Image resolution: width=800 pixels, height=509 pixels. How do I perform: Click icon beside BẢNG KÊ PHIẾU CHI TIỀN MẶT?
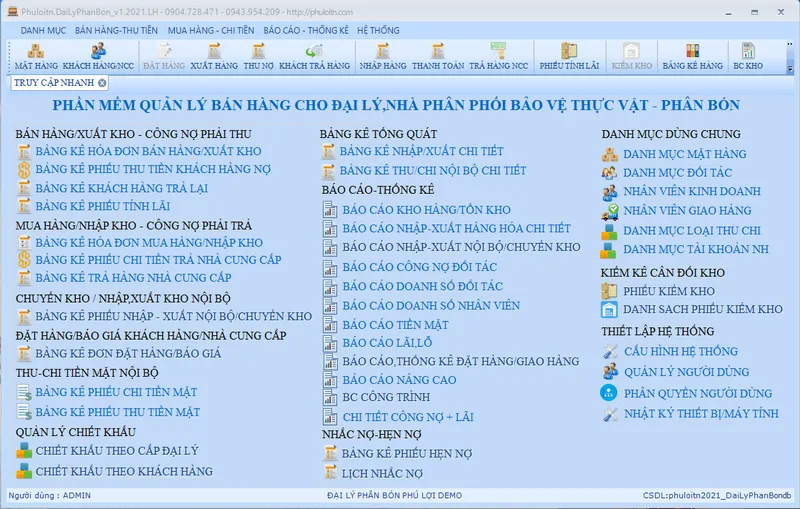[24, 392]
